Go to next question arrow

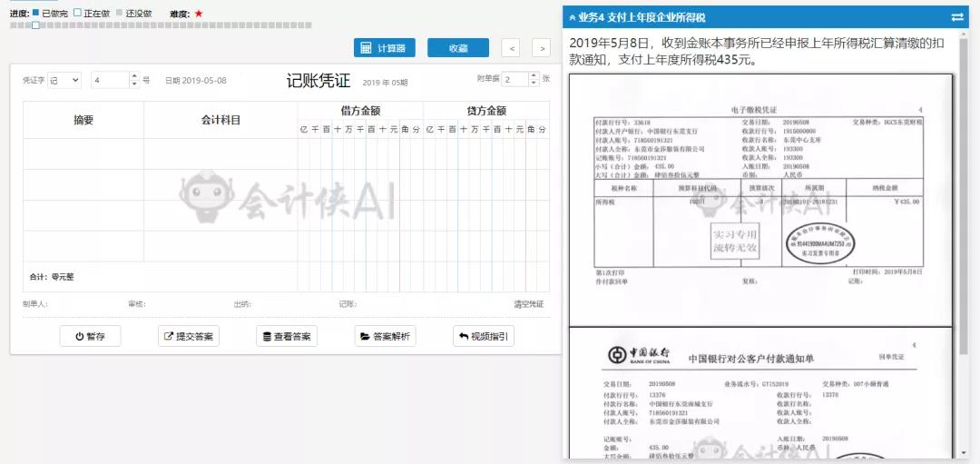pos(541,48)
